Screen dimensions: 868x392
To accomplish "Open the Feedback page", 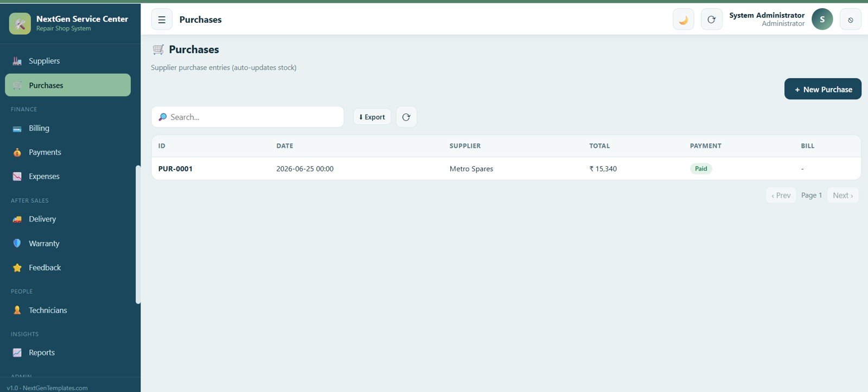I will [x=68, y=268].
